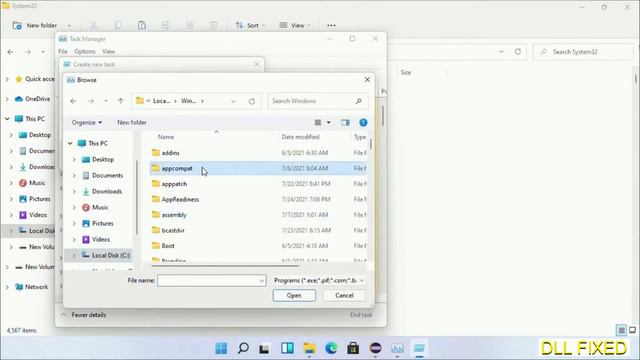The height and width of the screenshot is (360, 640).
Task: Sort by the Date modified column header
Action: coord(300,137)
